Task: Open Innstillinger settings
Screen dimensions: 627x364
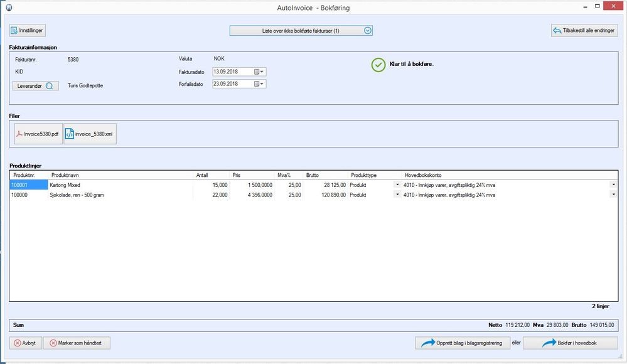Action: click(x=28, y=30)
